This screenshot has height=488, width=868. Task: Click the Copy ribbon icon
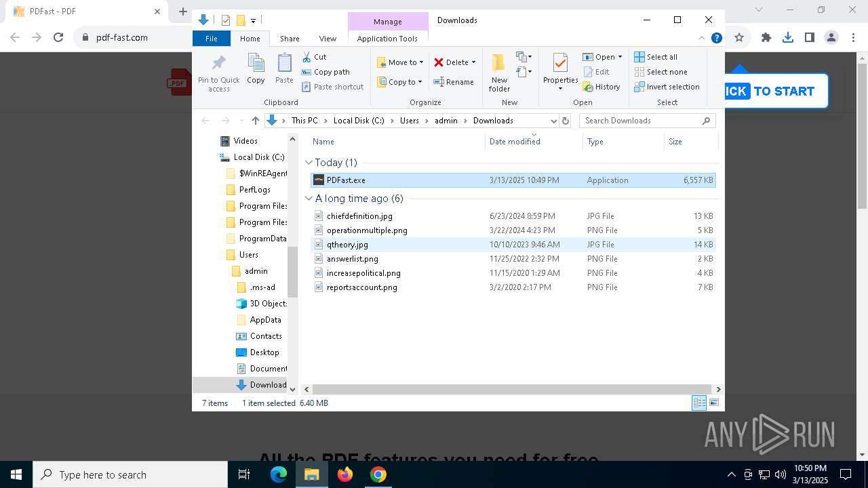click(256, 69)
